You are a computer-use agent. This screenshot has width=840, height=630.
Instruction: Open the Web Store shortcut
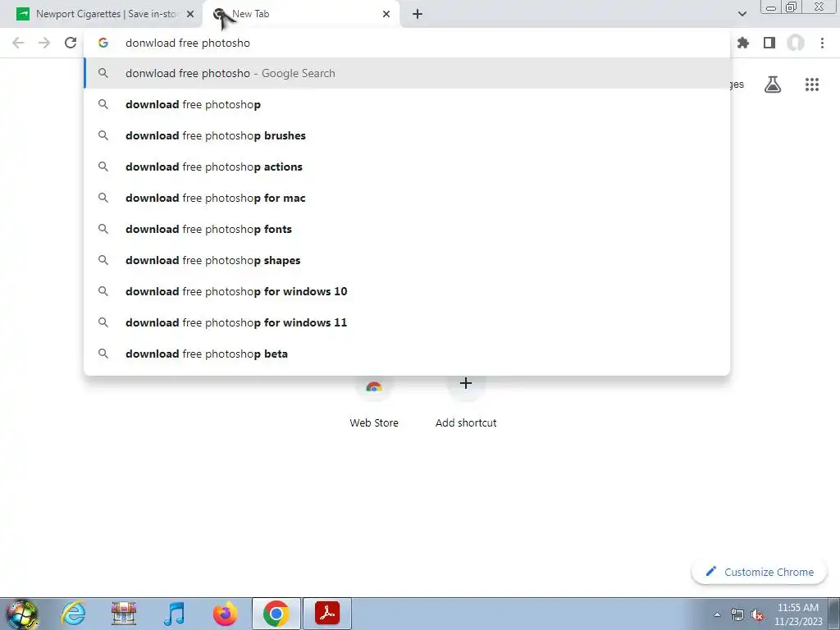374,402
